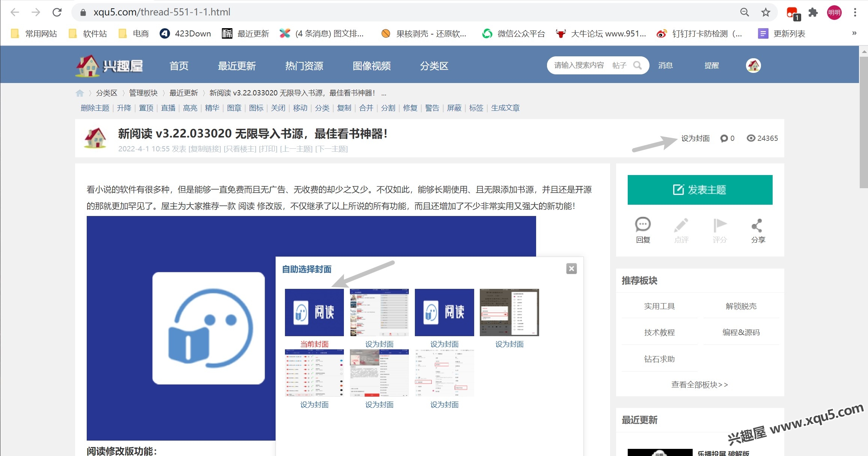
Task: Click 置顶 moderation link
Action: pos(146,108)
